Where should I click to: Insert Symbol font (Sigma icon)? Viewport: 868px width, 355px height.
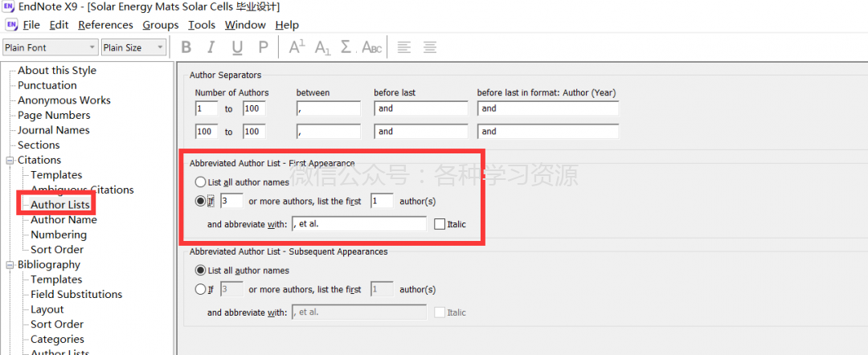pos(348,47)
